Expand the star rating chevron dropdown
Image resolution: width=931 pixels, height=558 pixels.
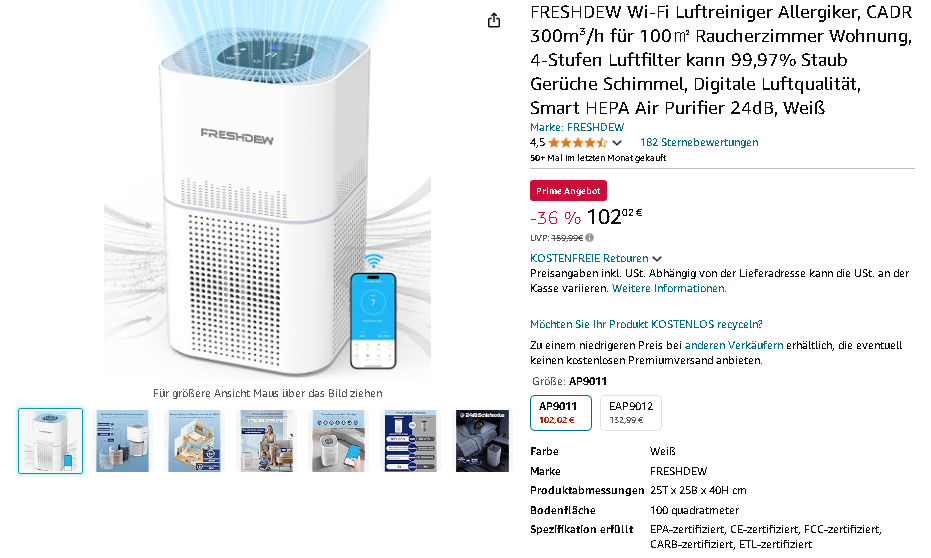617,143
